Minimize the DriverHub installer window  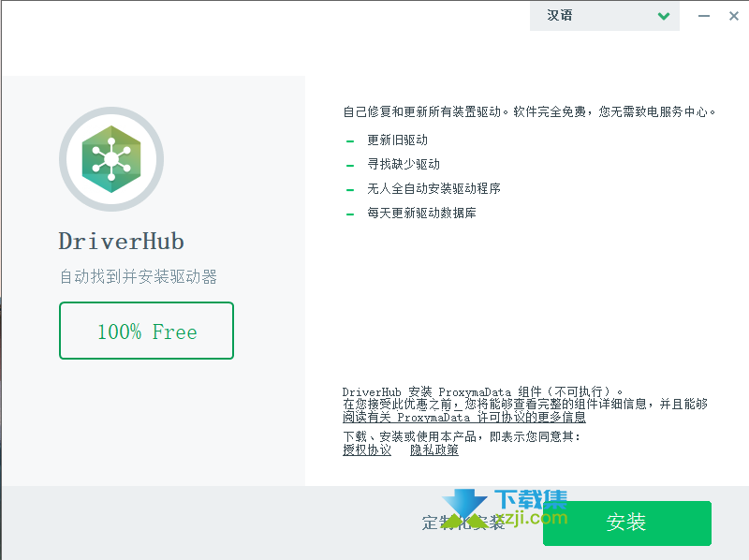click(x=704, y=16)
